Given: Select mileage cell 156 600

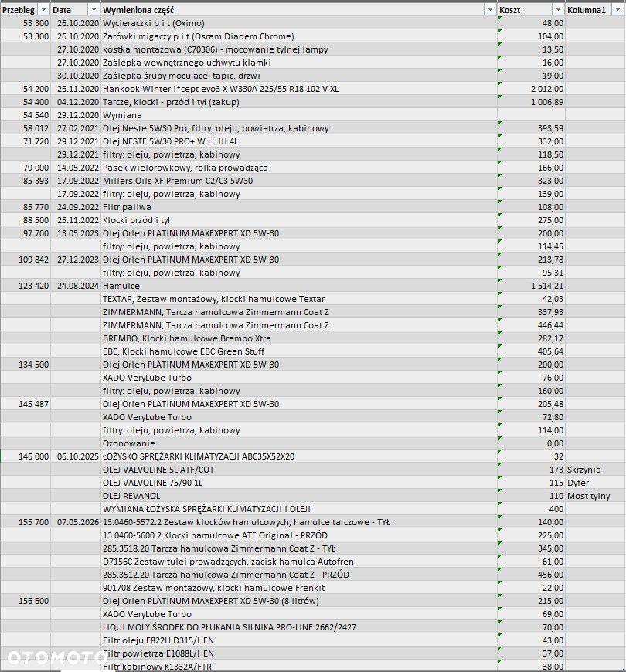Looking at the screenshot, I should tap(26, 601).
